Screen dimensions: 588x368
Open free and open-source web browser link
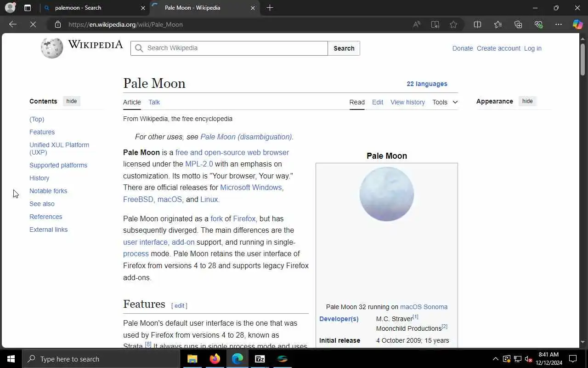tap(232, 152)
